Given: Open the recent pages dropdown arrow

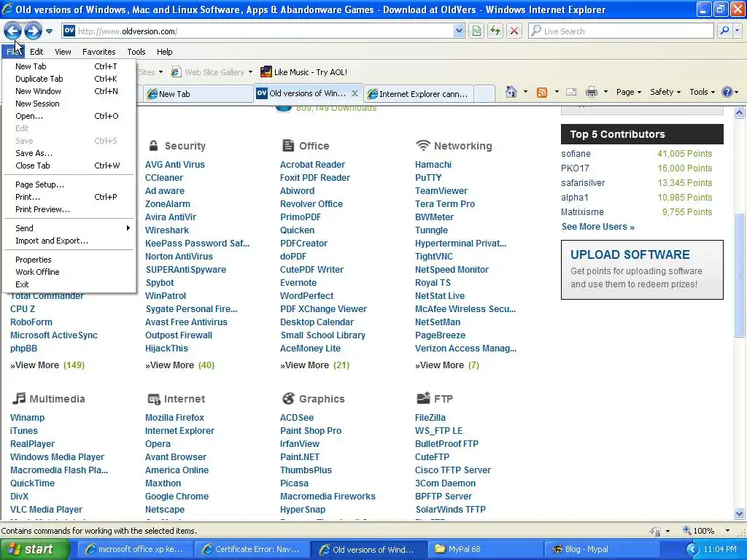Looking at the screenshot, I should pos(49,31).
